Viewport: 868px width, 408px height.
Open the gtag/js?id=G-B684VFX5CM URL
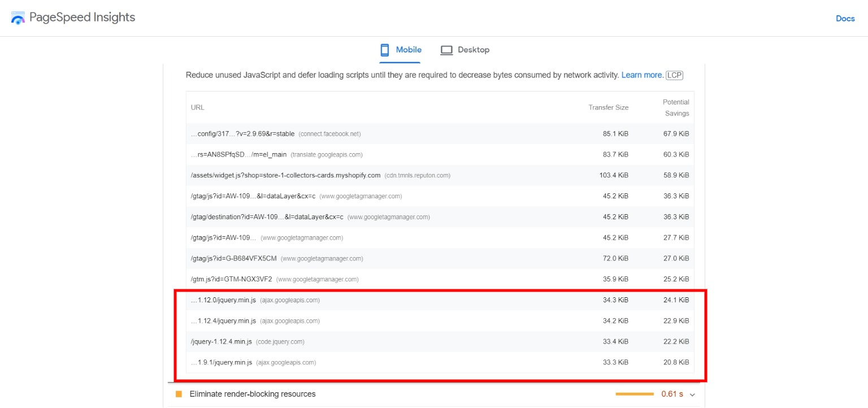pyautogui.click(x=234, y=258)
